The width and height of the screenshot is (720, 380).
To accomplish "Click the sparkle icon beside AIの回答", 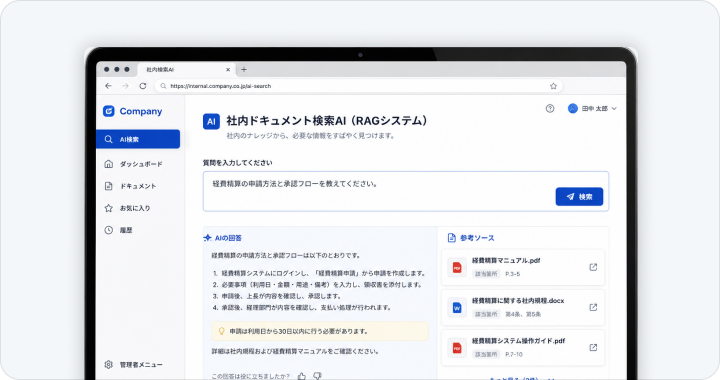I will tap(208, 238).
